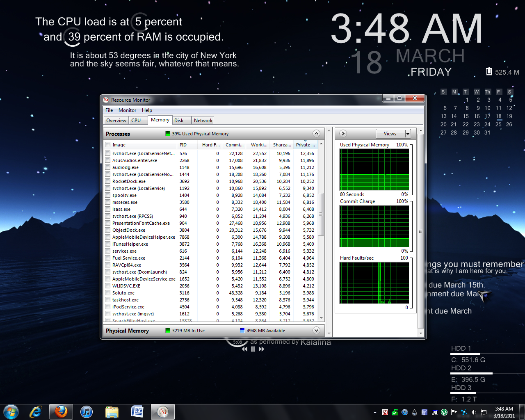
Task: Open iTunes from the taskbar
Action: [87, 412]
